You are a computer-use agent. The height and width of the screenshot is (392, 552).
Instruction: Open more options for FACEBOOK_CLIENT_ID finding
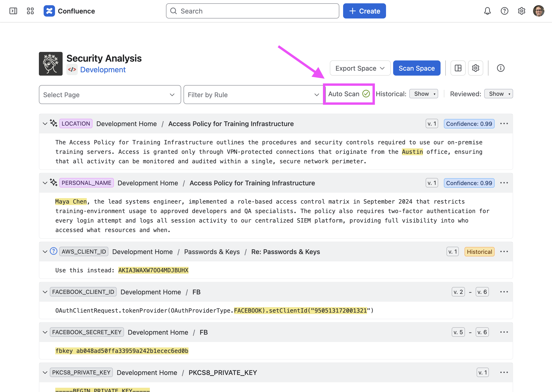pyautogui.click(x=504, y=292)
